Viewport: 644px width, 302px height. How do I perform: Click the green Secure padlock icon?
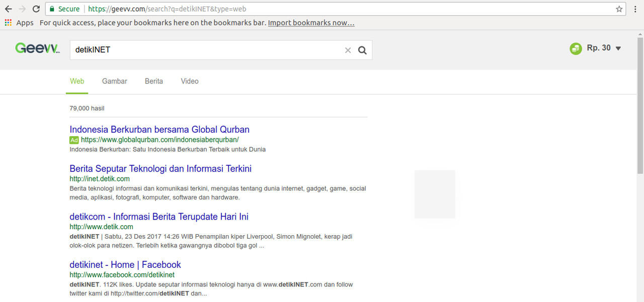51,9
